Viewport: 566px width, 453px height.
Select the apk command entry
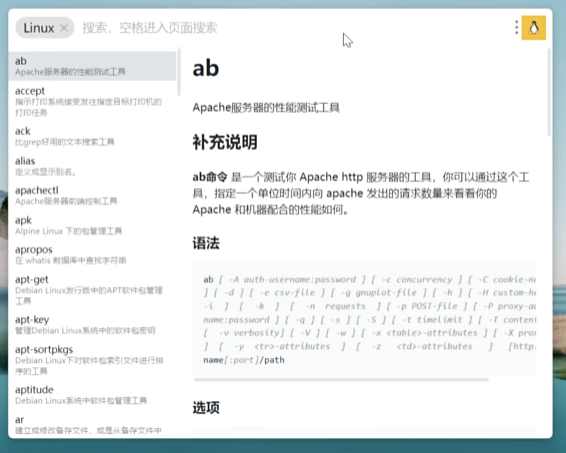92,225
